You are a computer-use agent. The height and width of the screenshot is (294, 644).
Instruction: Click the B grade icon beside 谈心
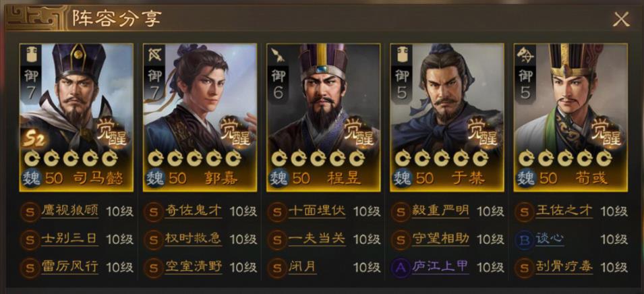pos(525,240)
